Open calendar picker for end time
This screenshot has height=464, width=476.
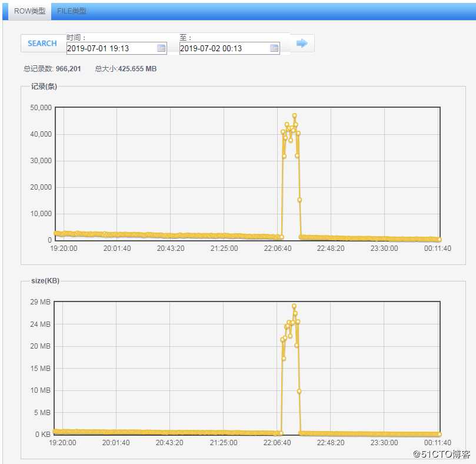[274, 48]
